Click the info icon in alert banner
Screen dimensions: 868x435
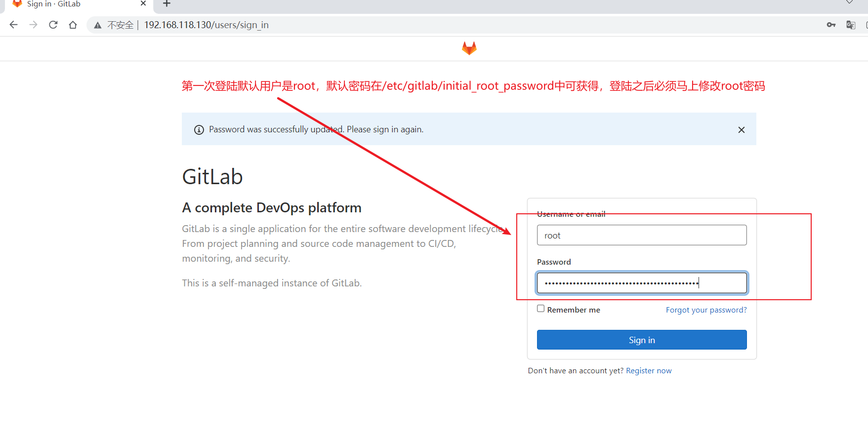coord(199,130)
